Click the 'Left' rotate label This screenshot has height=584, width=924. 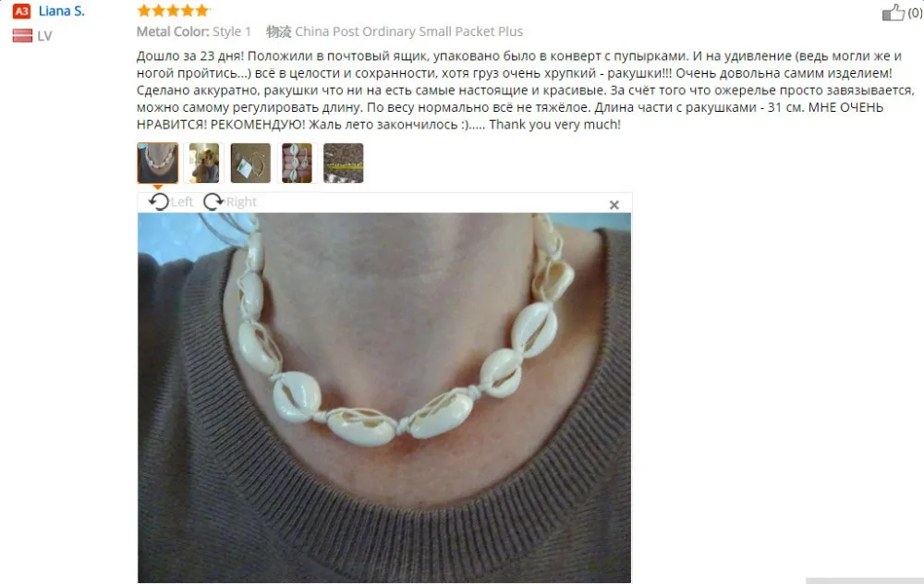(181, 202)
